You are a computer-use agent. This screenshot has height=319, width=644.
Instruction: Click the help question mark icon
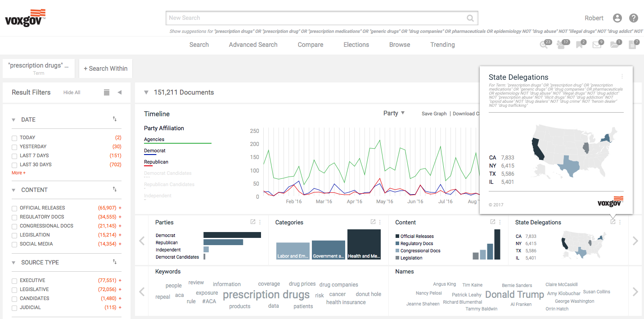[634, 18]
